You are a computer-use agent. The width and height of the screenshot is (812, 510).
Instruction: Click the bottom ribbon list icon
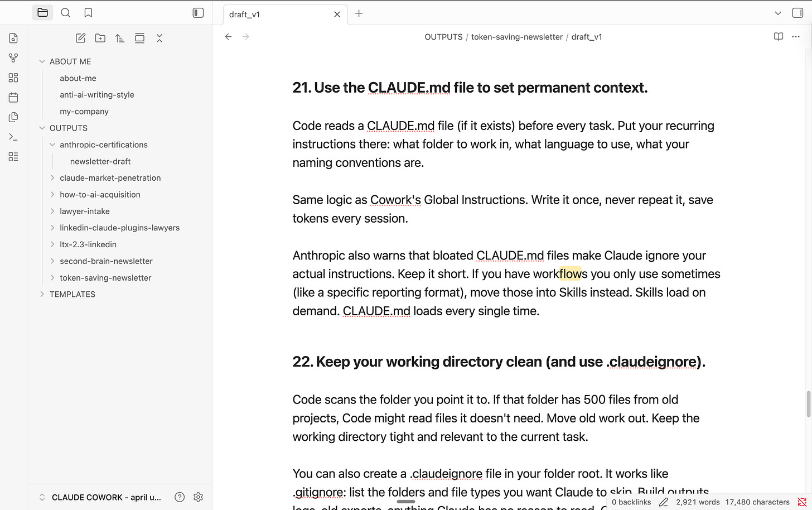[x=13, y=157]
